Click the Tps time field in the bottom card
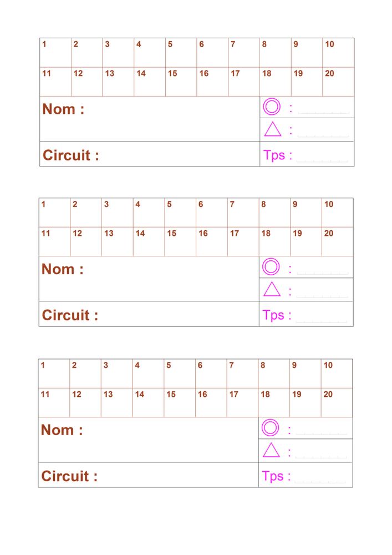Screen dimensions: 392x555 (x=320, y=477)
